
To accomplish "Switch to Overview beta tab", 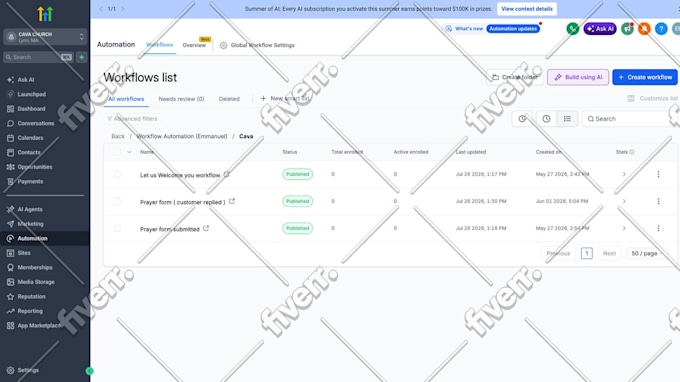I will [x=194, y=45].
